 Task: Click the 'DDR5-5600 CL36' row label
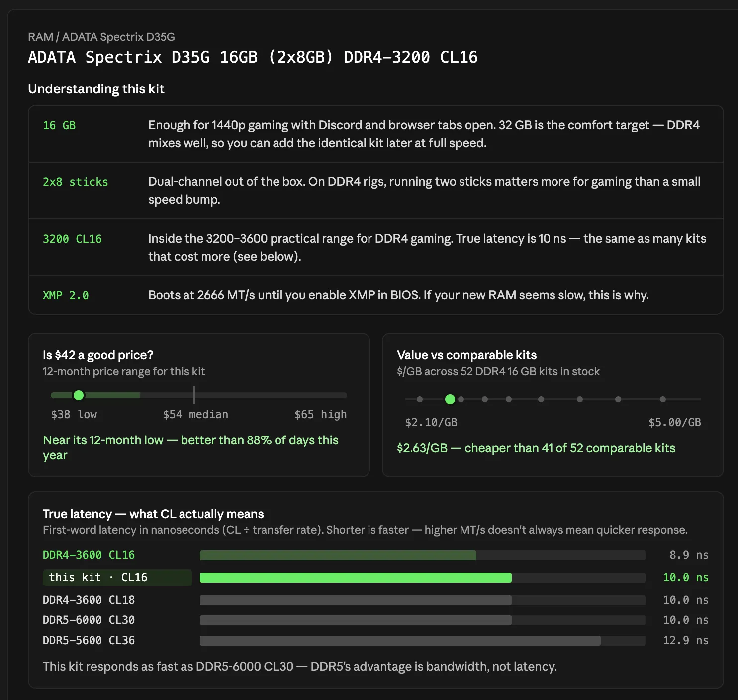click(x=89, y=640)
